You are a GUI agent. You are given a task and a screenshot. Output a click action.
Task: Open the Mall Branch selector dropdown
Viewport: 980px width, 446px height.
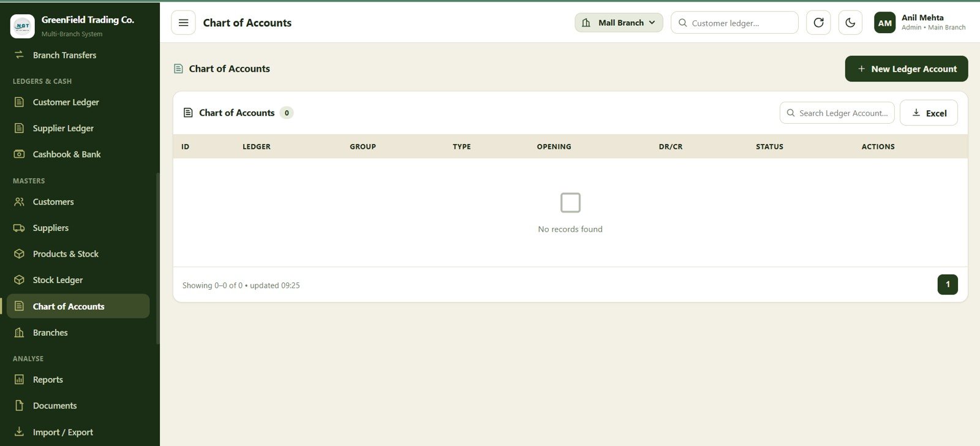619,23
